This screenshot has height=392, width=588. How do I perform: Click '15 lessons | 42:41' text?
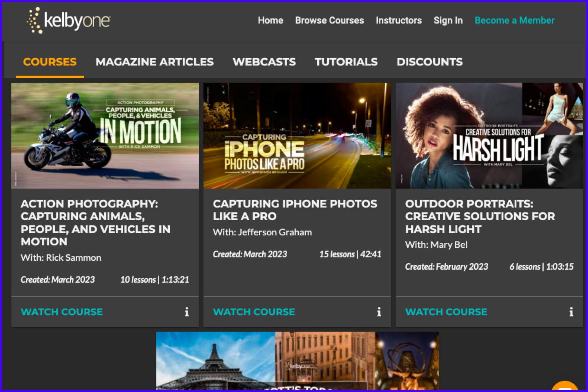(x=350, y=254)
